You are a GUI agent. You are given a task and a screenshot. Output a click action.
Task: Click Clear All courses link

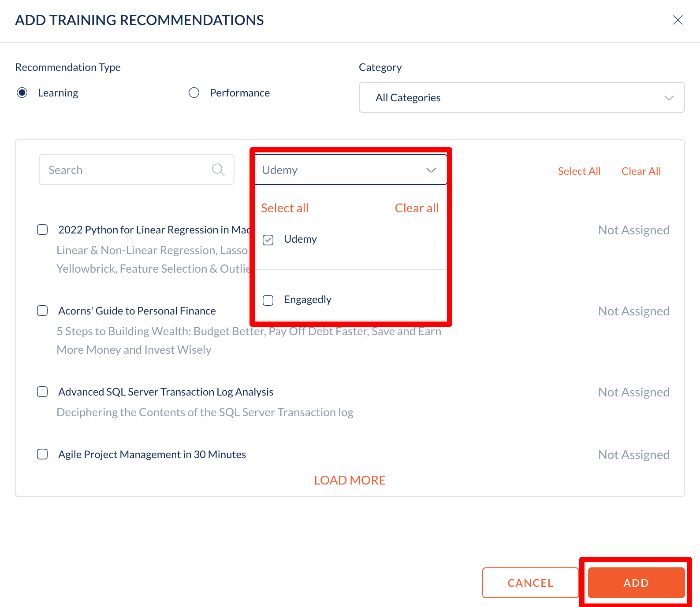pyautogui.click(x=641, y=171)
